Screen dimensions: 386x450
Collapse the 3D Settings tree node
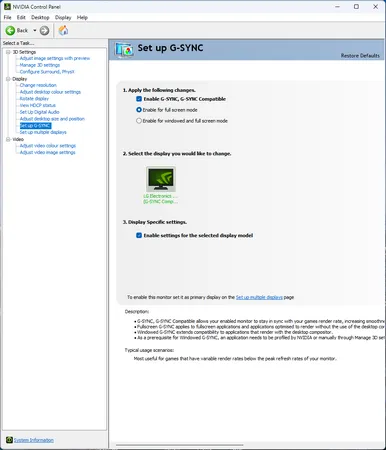tap(8, 52)
